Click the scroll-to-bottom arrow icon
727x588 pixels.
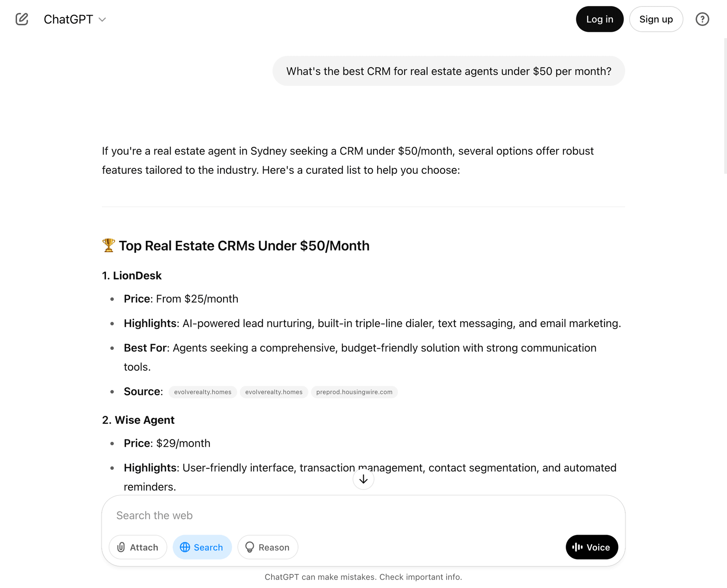point(363,479)
